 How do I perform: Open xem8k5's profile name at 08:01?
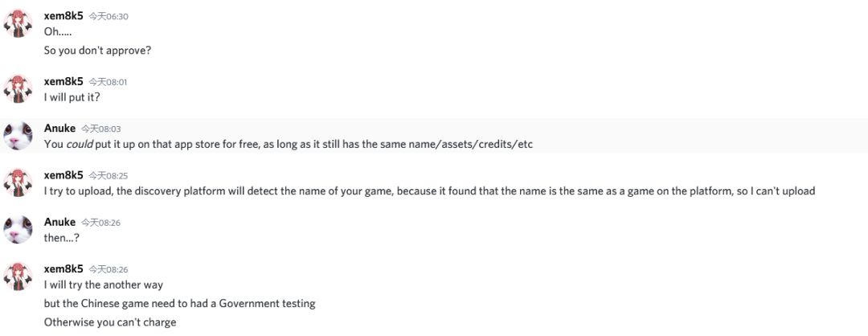coord(63,81)
